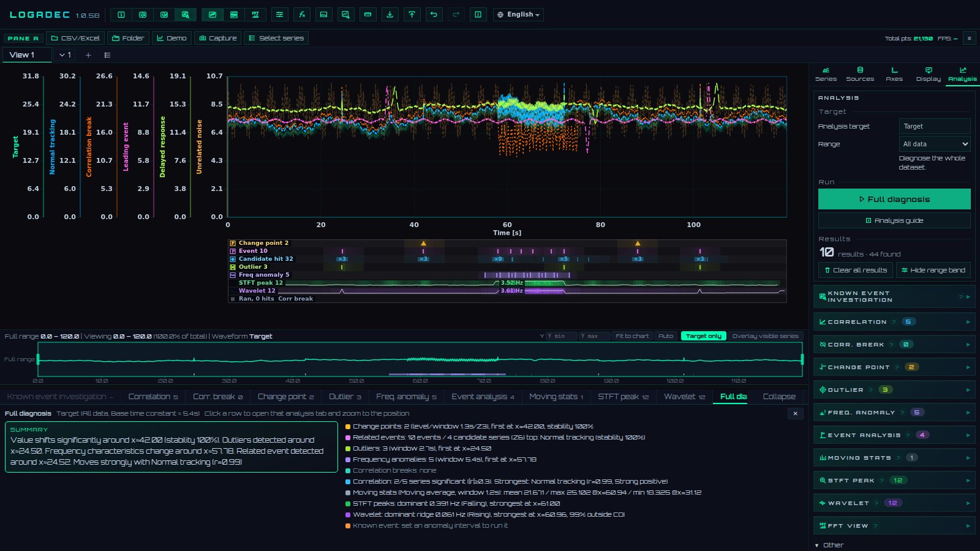Viewport: 980px width, 551px height.
Task: Open the English language dropdown
Action: [x=518, y=15]
